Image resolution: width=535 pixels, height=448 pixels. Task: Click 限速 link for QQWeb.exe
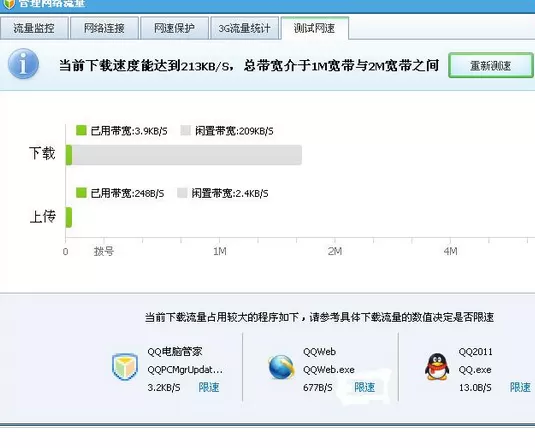click(x=364, y=387)
